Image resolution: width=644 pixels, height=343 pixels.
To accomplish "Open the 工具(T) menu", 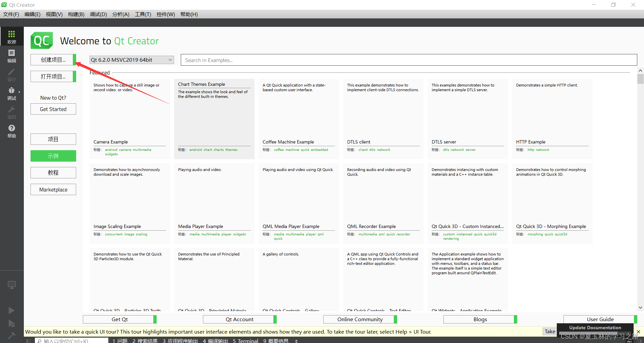I will (143, 14).
